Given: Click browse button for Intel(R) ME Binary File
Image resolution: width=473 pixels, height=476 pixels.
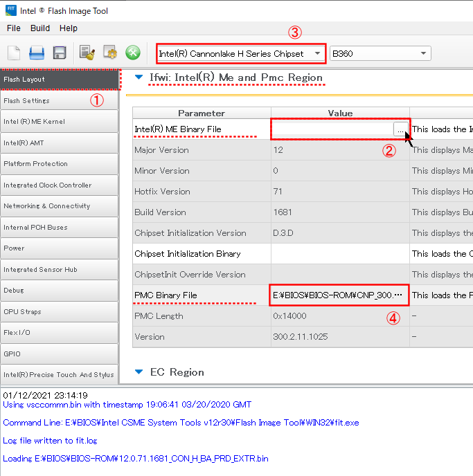Looking at the screenshot, I should tap(400, 129).
